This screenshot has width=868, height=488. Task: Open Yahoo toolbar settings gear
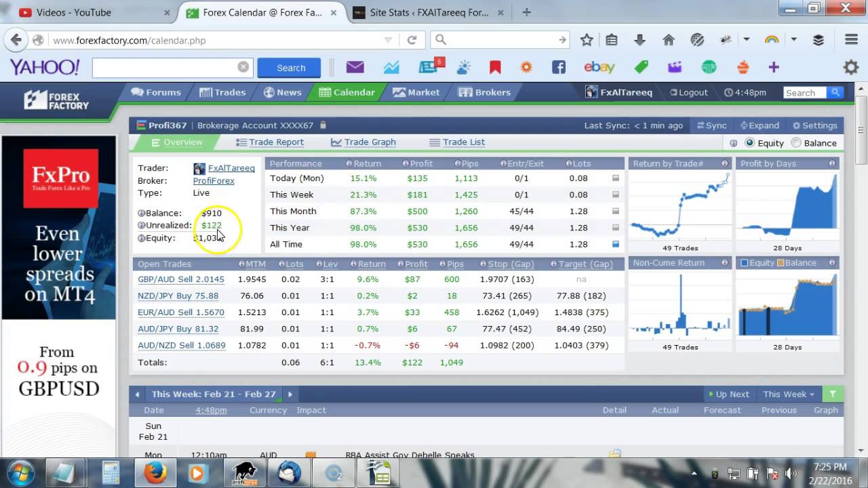(x=851, y=67)
